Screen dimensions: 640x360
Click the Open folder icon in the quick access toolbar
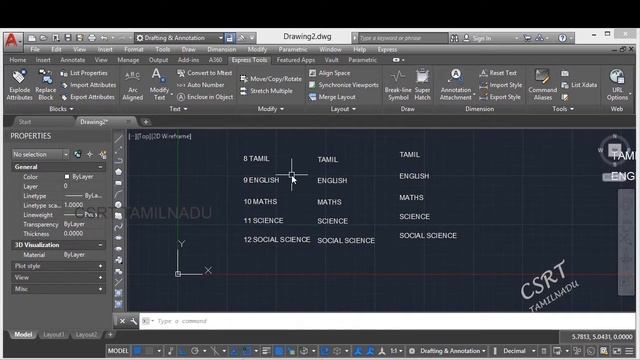click(43, 38)
